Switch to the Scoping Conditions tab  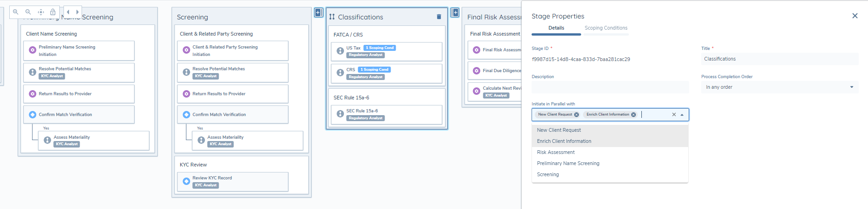tap(606, 28)
